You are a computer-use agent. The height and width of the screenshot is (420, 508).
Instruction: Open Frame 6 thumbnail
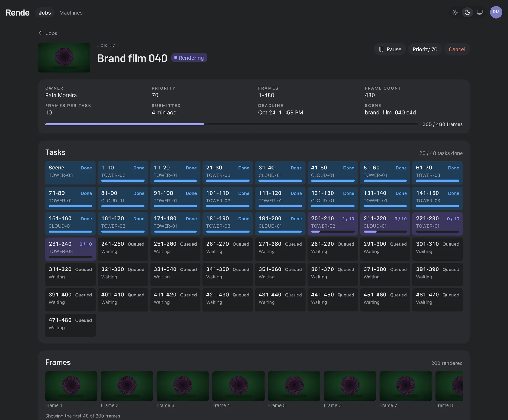(350, 386)
